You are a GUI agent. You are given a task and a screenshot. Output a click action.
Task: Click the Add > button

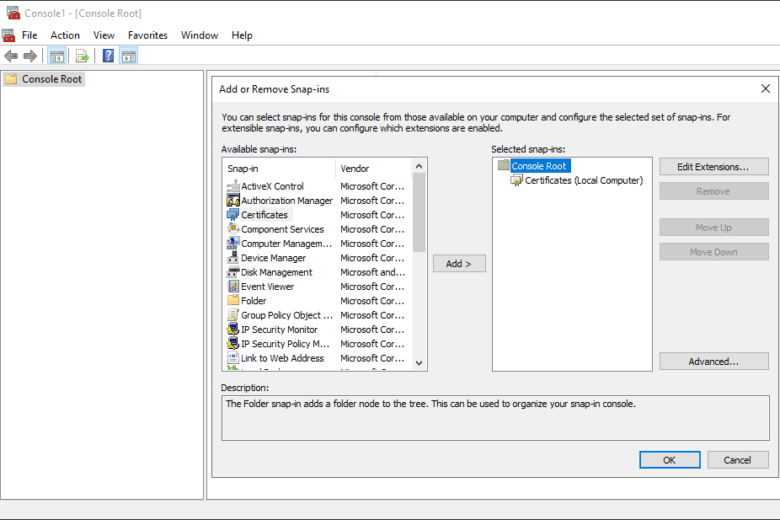click(x=459, y=264)
